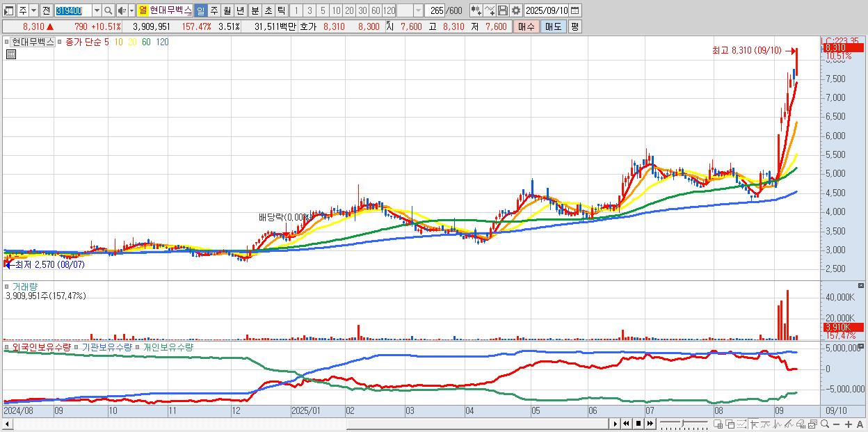Click the 5-period moving average color label

click(106, 42)
